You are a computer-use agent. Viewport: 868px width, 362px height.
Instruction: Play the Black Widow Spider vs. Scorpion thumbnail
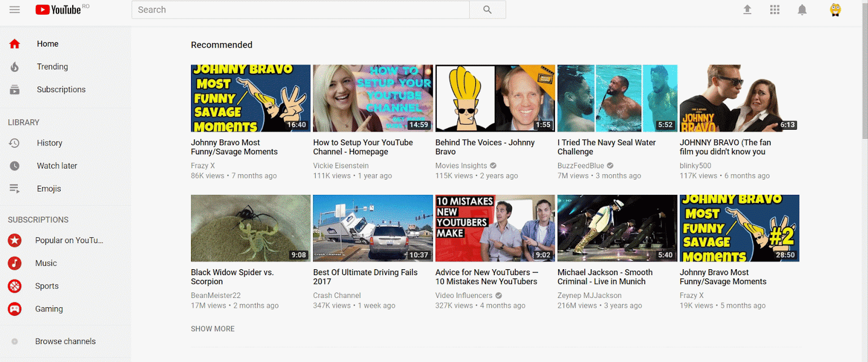pos(251,228)
